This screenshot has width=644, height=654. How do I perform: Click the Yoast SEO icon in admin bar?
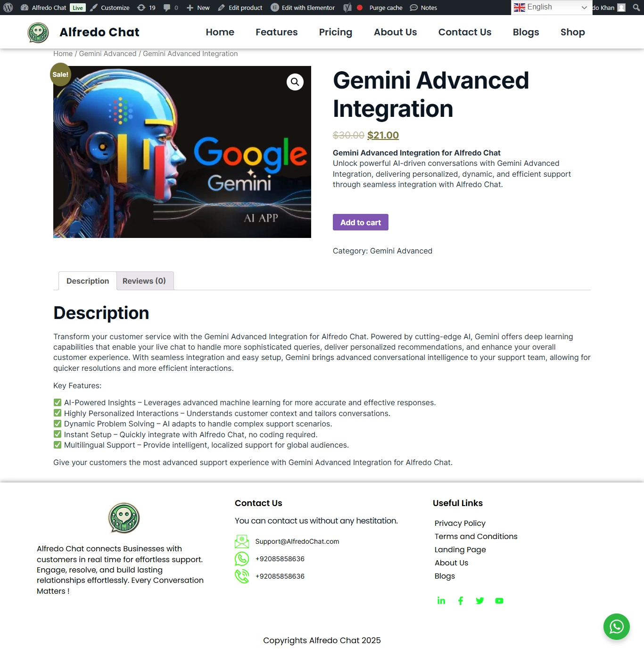[x=347, y=8]
